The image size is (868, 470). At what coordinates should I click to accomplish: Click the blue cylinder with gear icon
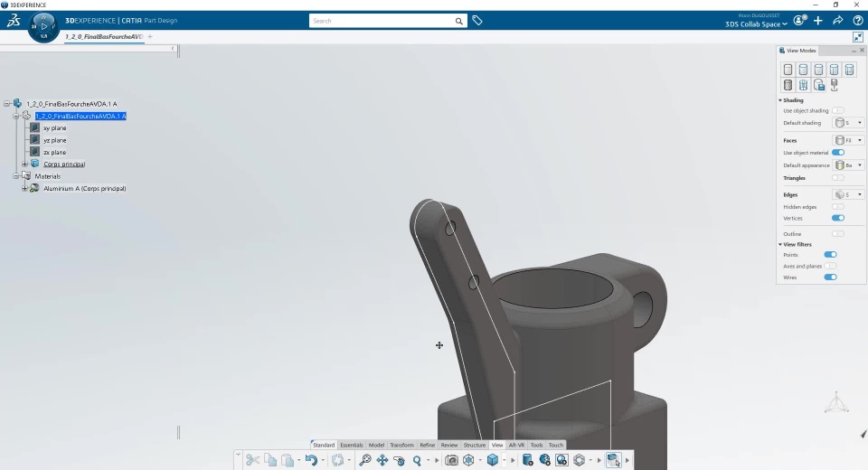click(527, 460)
